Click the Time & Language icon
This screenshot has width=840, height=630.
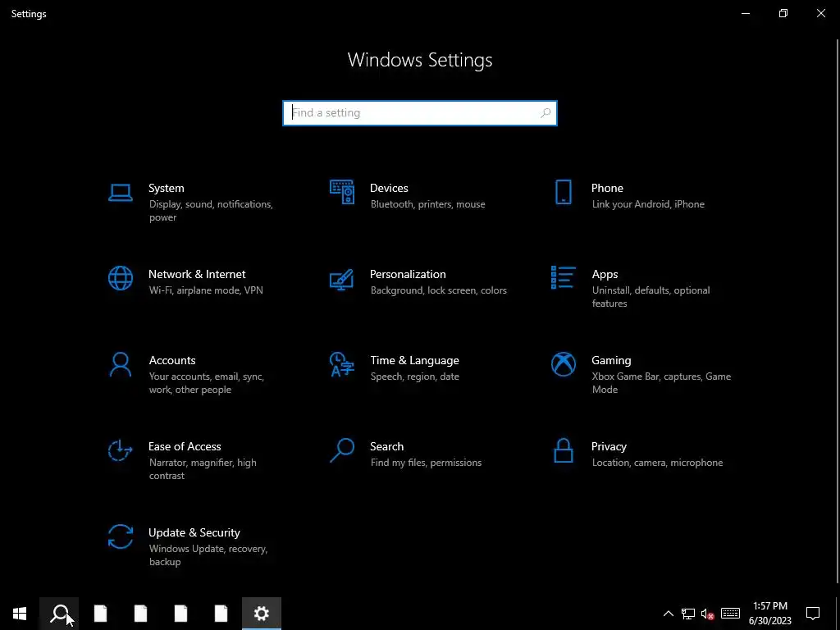click(x=342, y=364)
